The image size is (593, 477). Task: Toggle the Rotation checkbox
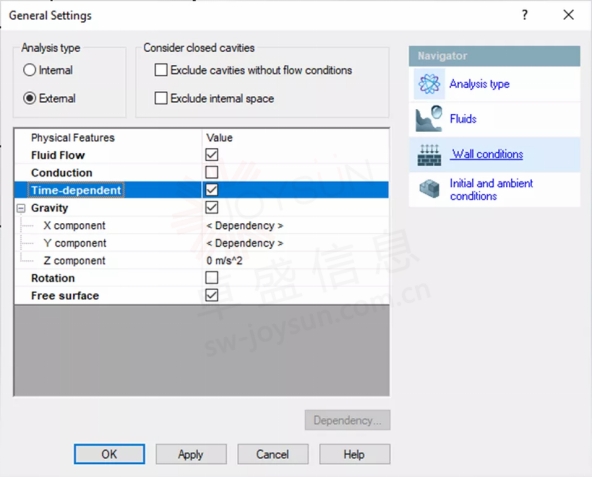212,278
